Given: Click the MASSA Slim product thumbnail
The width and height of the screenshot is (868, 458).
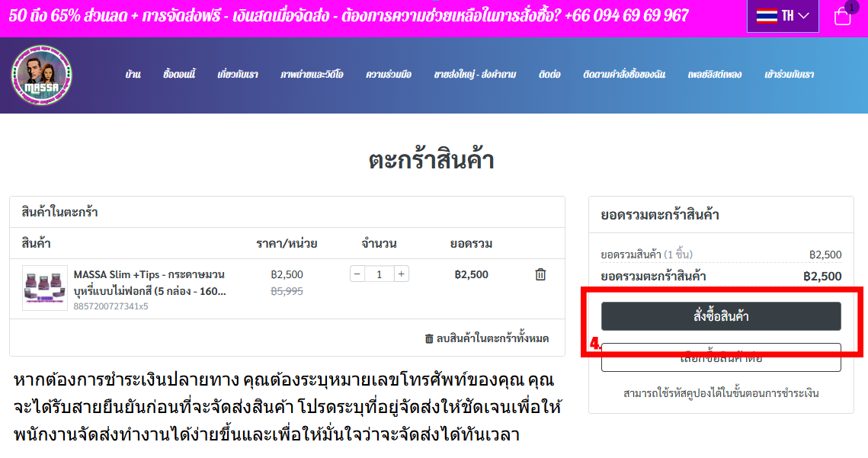Looking at the screenshot, I should click(45, 288).
